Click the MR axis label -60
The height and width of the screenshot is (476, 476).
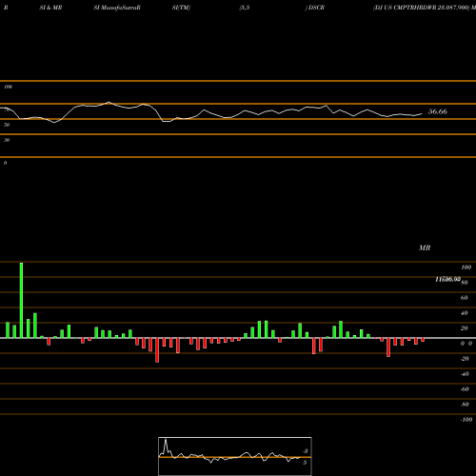coord(465,389)
